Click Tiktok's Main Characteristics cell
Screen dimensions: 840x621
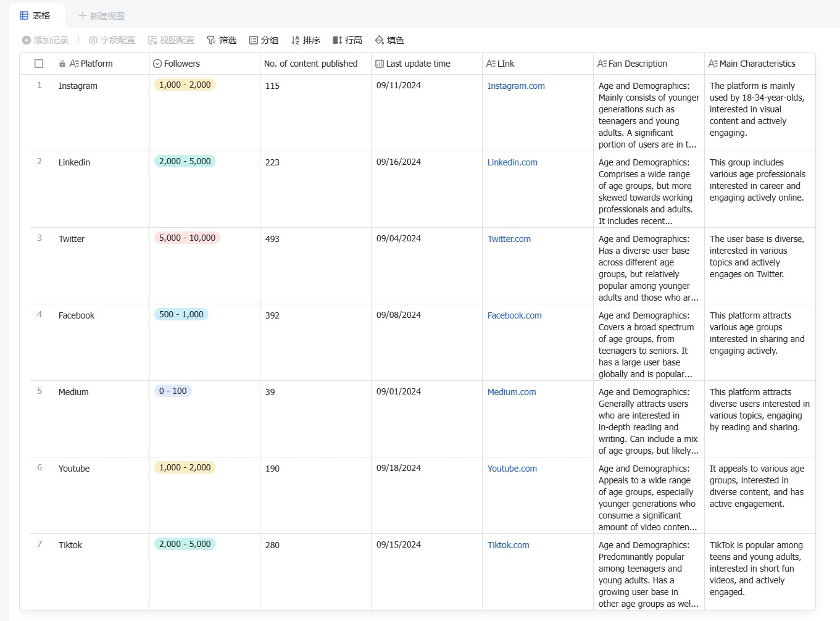[x=760, y=572]
